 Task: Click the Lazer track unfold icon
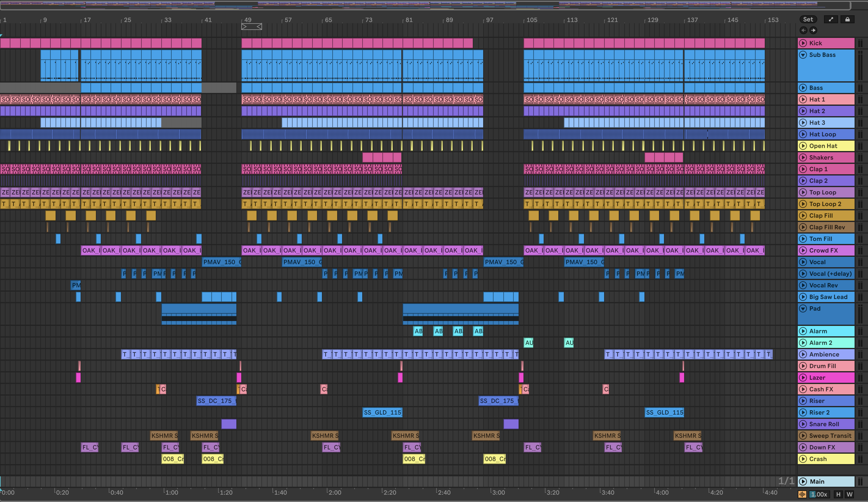[803, 378]
